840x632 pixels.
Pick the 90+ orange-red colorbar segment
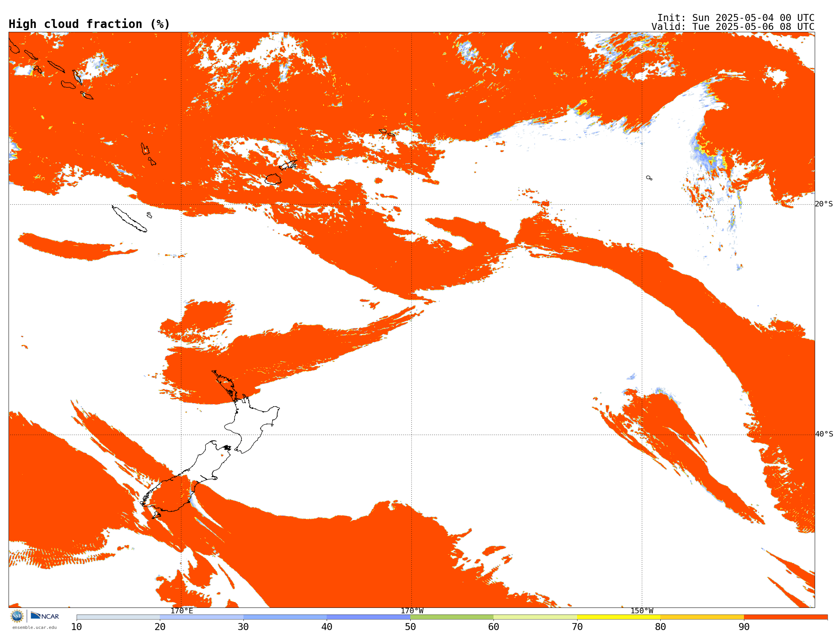[786, 617]
